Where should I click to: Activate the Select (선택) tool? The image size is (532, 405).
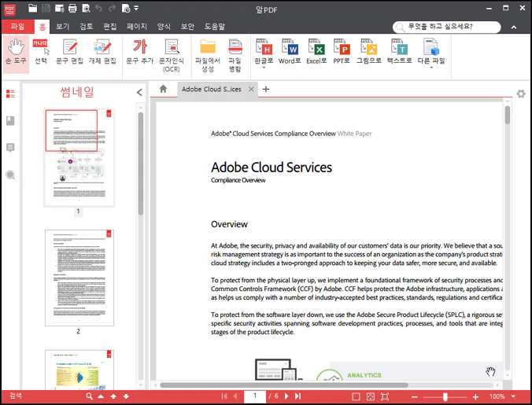pos(41,52)
